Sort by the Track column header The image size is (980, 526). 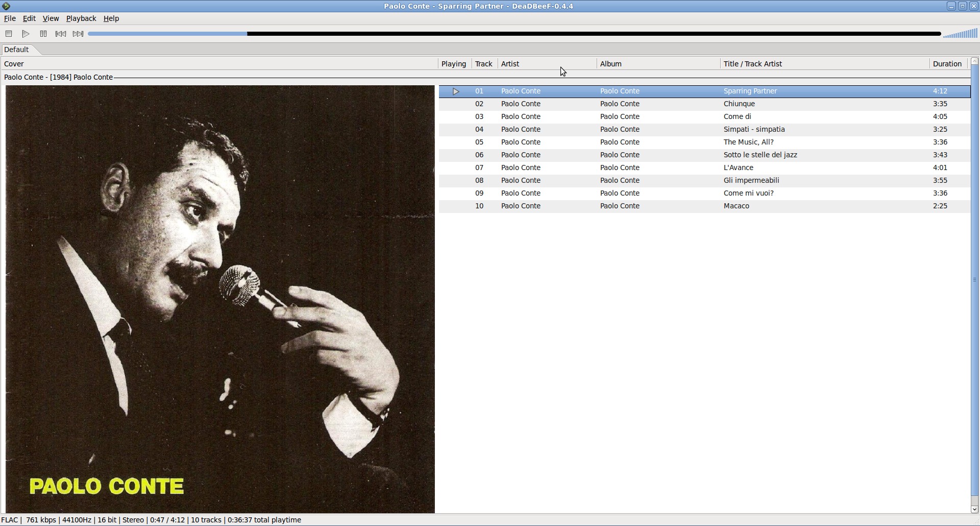[484, 64]
